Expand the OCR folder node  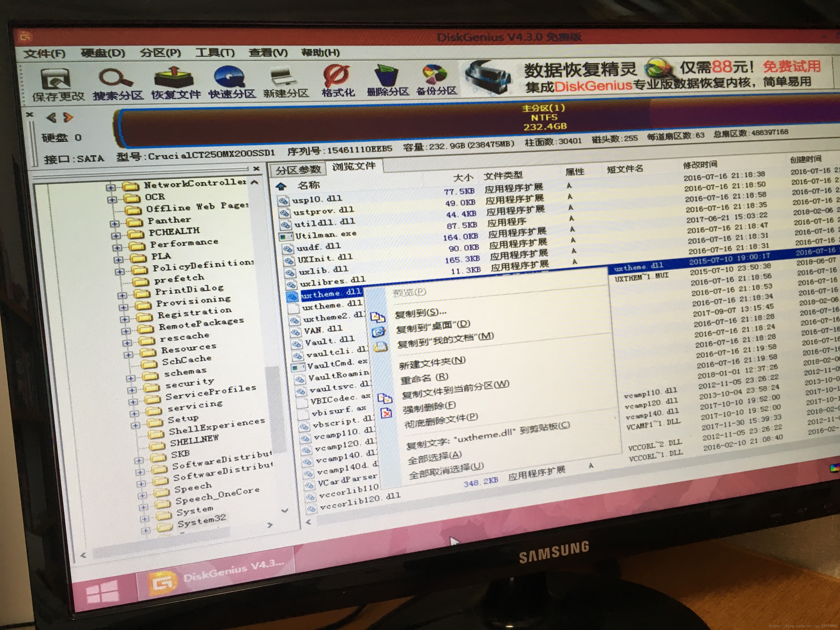click(x=112, y=200)
